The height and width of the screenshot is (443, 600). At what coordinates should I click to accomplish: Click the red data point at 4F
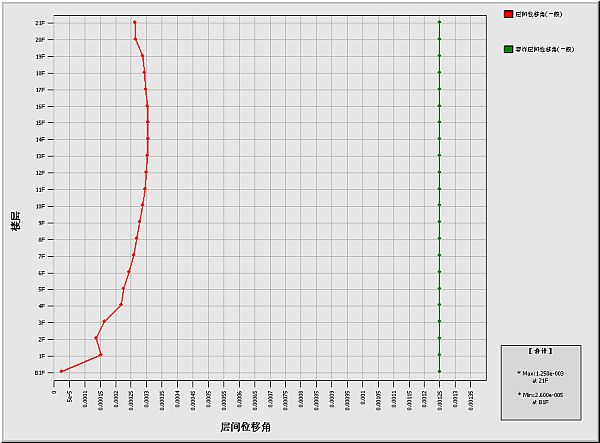tap(121, 305)
